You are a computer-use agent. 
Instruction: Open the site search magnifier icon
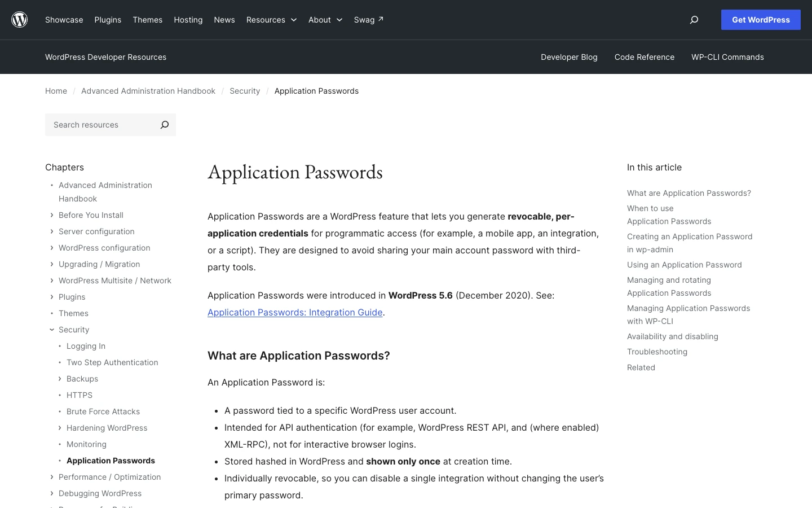694,20
